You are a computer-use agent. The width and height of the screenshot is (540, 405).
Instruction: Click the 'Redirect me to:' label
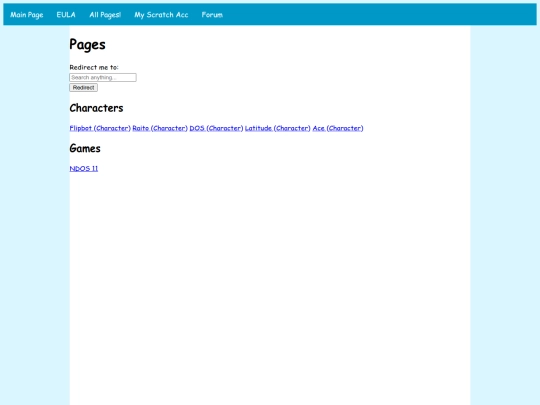94,68
